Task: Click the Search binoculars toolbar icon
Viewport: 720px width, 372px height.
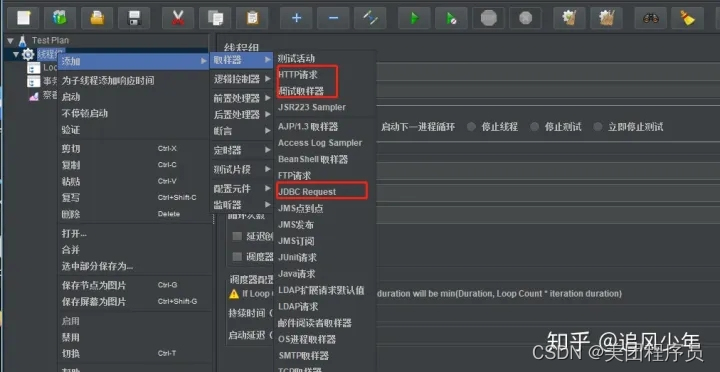Action: (x=651, y=18)
